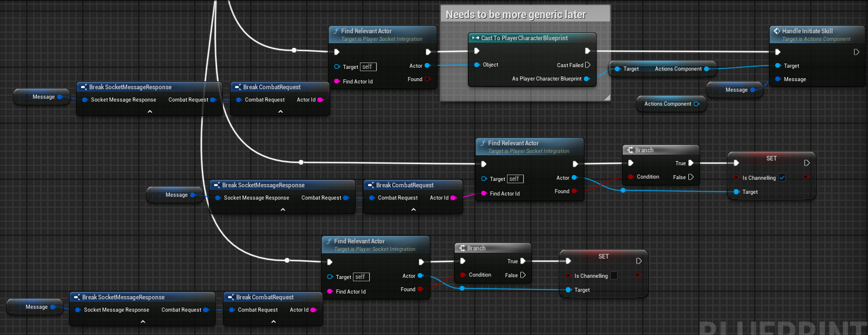Click the Condition pin on Branch before checked SET
Screen dimensions: 868x335
631,177
